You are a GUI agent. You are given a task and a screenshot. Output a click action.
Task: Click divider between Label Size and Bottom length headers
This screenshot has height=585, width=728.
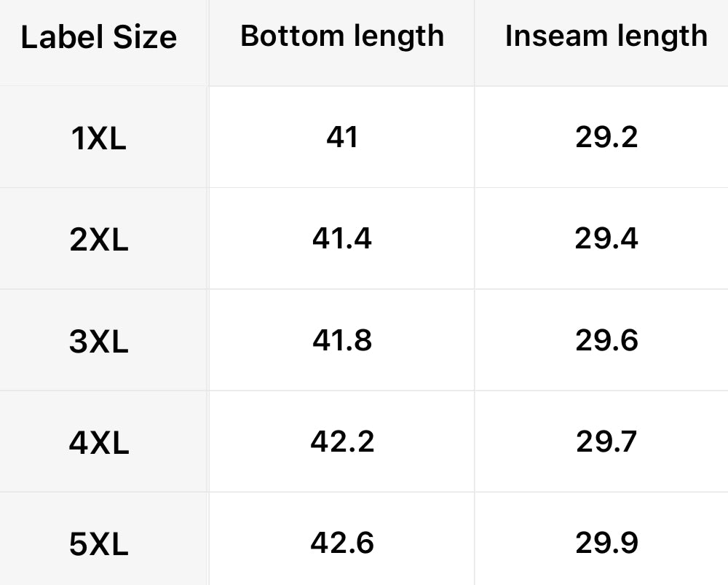[x=209, y=42]
